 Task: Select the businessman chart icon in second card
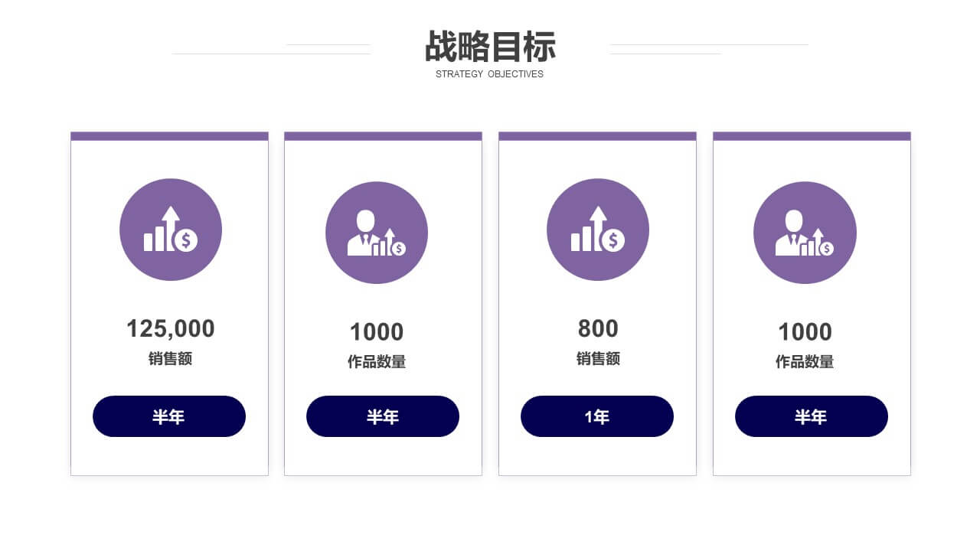point(377,233)
